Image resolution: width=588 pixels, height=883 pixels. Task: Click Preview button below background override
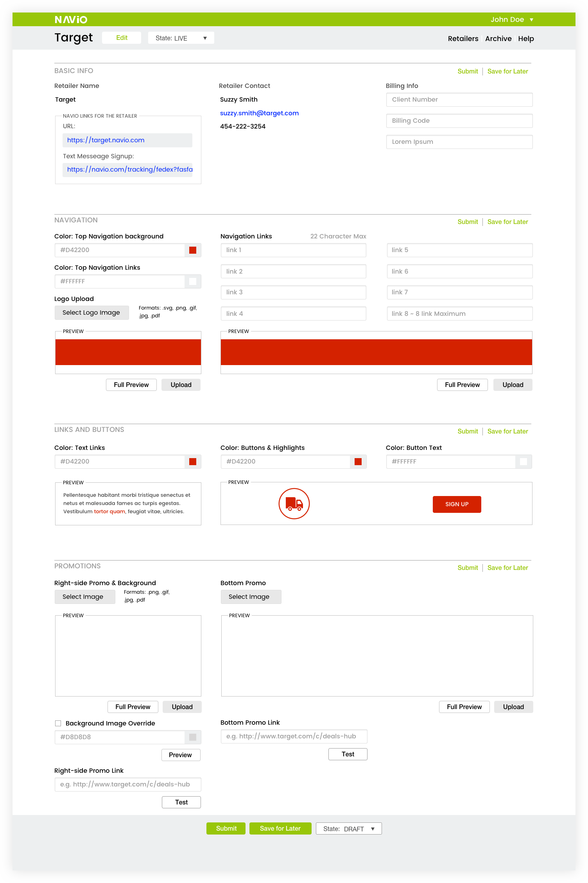(181, 755)
